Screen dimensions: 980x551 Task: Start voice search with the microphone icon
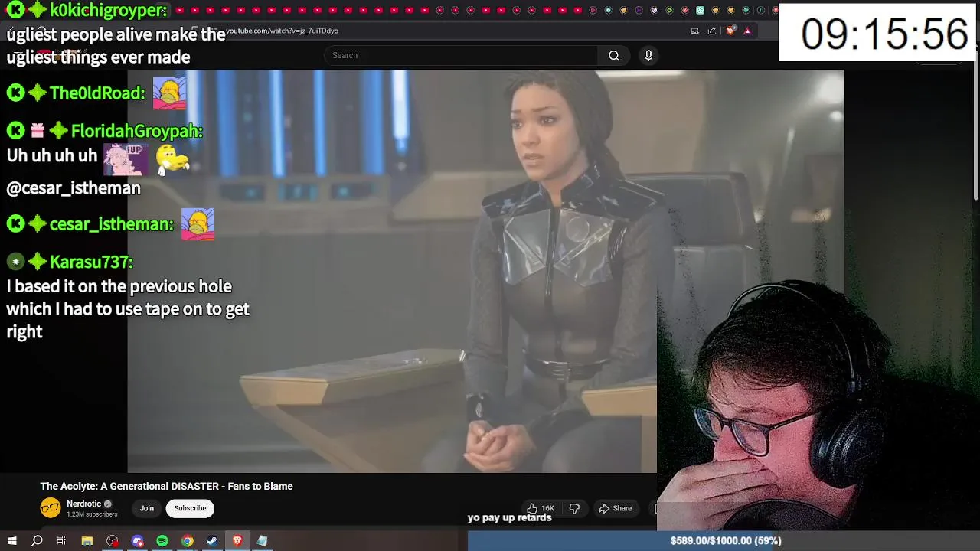pos(648,55)
